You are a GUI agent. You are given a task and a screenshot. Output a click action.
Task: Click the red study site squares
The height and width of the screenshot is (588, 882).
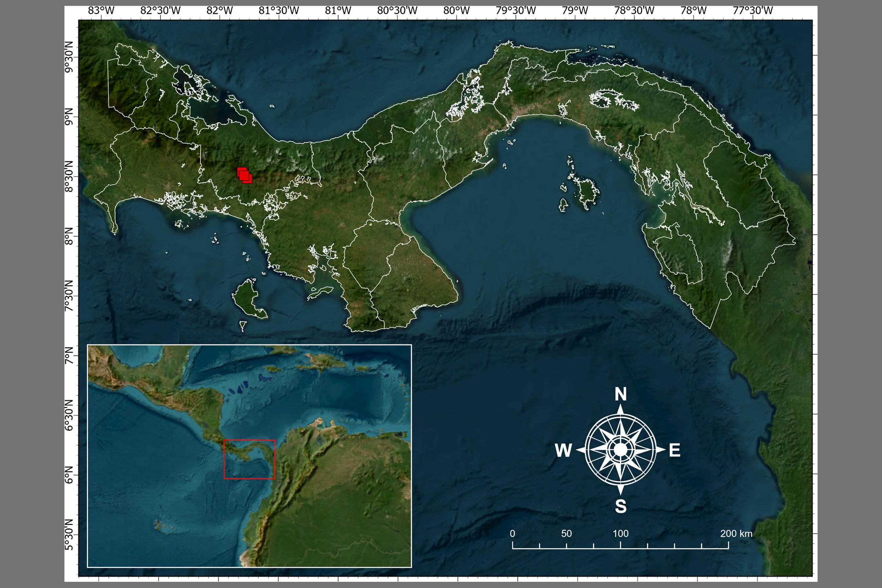pyautogui.click(x=244, y=175)
